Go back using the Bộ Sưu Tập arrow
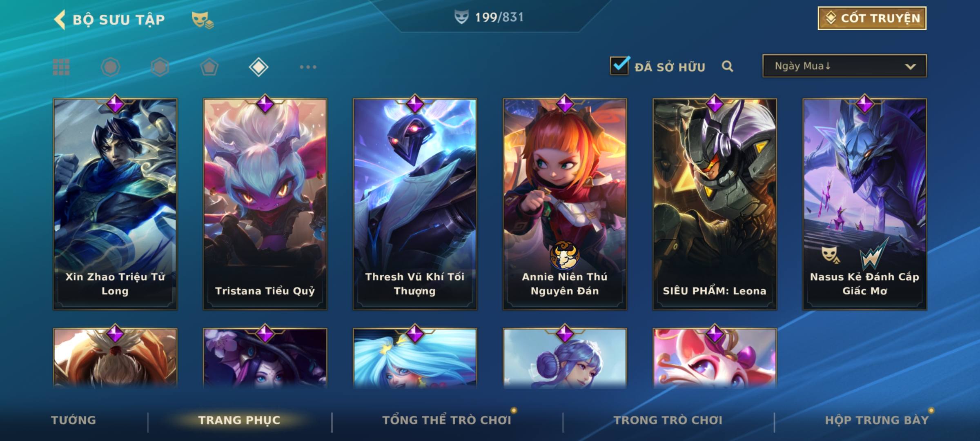 60,20
